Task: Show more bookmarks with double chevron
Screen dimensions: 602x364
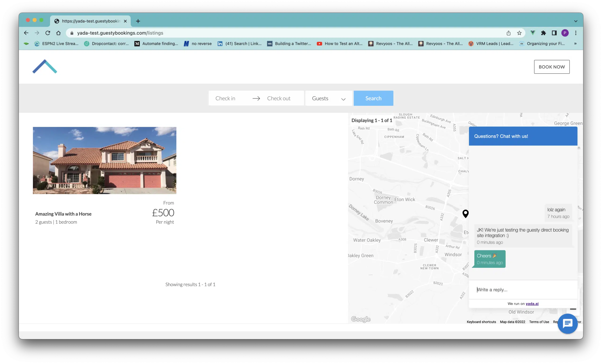Action: [x=575, y=43]
